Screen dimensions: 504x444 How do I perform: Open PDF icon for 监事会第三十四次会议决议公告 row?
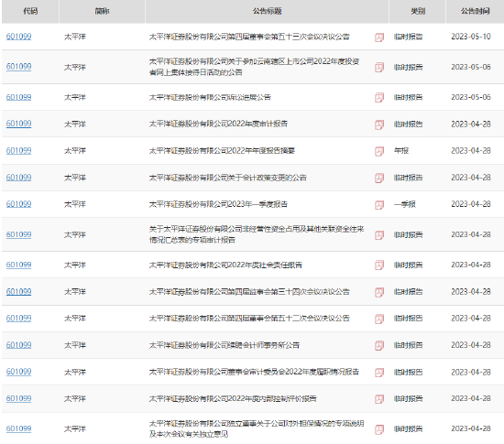[x=379, y=292]
